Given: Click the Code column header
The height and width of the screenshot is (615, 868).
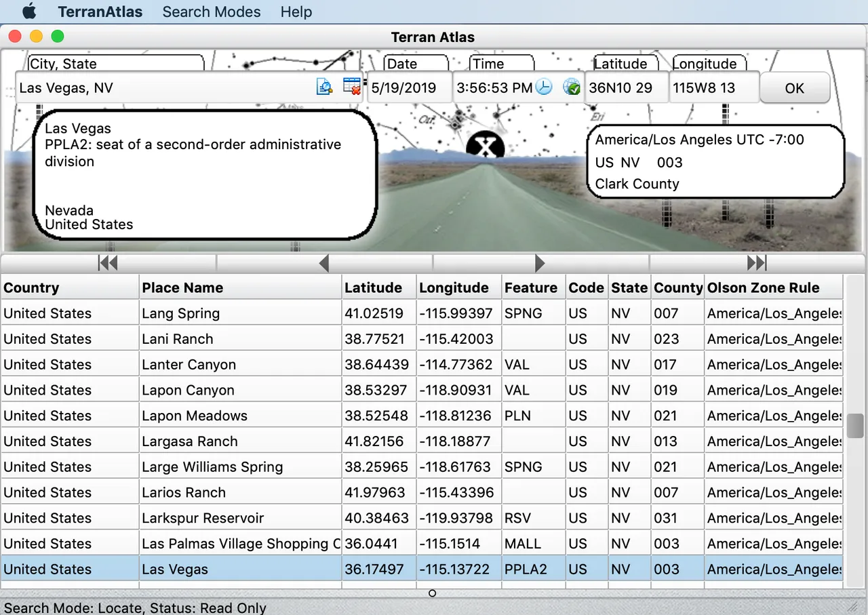Looking at the screenshot, I should coord(587,287).
